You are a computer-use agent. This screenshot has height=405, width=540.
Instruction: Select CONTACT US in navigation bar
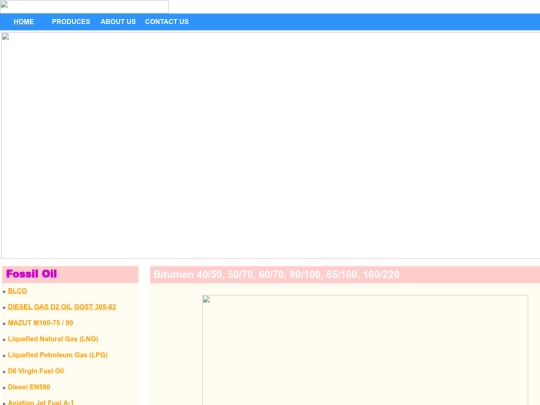click(167, 22)
